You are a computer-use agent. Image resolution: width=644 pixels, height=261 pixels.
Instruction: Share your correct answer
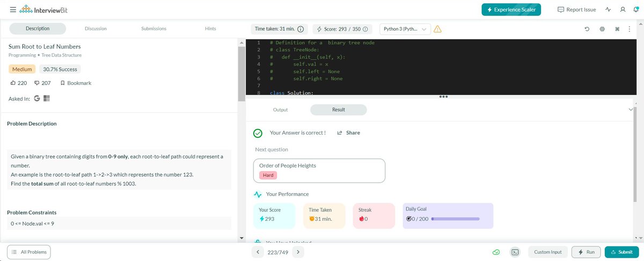[x=348, y=133]
